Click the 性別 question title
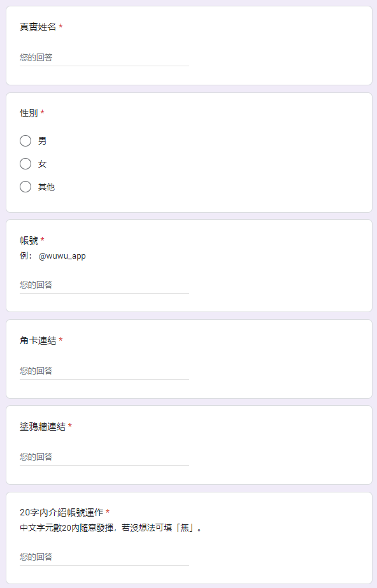377x588 pixels. [x=29, y=113]
